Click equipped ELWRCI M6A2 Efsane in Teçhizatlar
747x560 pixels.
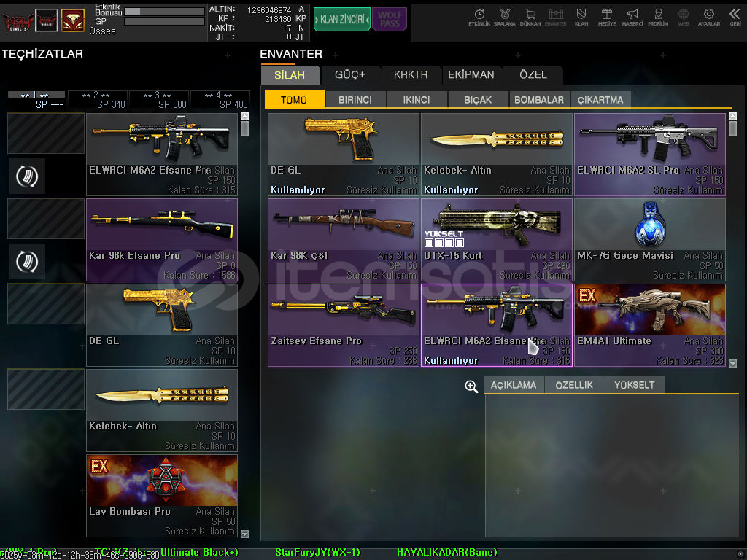click(x=162, y=155)
